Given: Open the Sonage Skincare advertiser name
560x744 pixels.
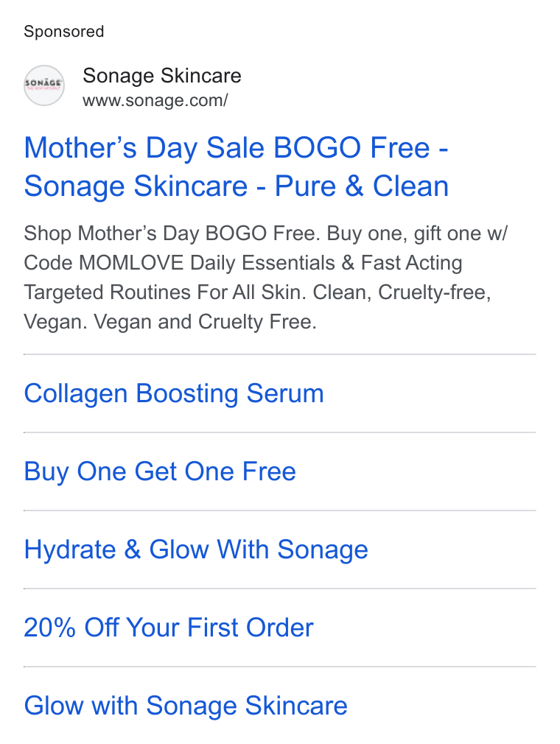Looking at the screenshot, I should pyautogui.click(x=162, y=75).
